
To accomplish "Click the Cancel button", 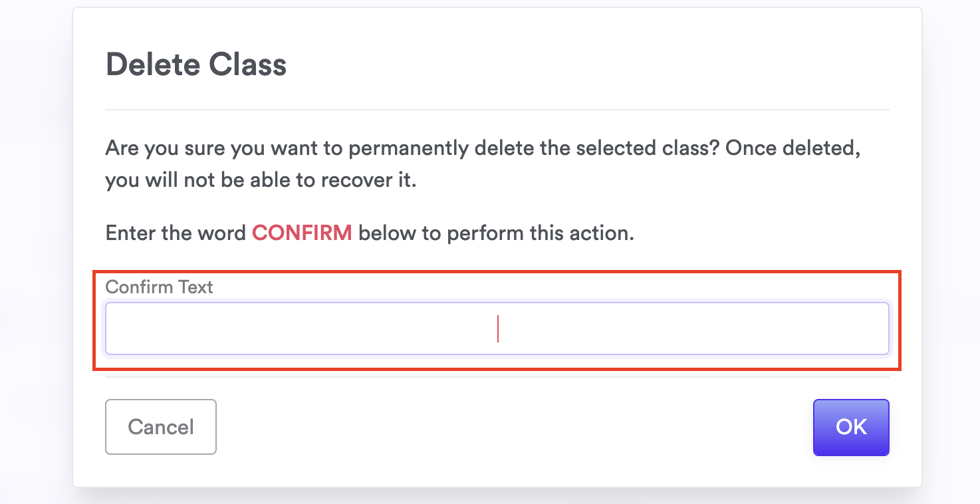I will pyautogui.click(x=161, y=427).
